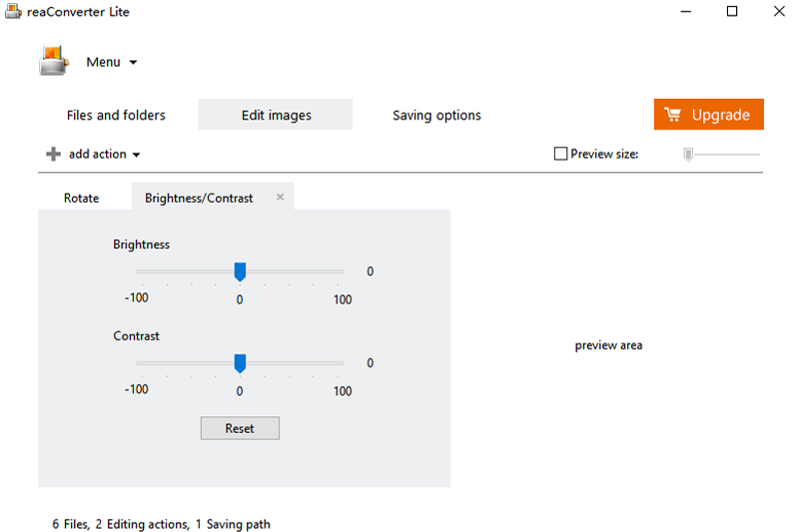The width and height of the screenshot is (799, 532).
Task: Close the reaConverter Lite window
Action: point(777,12)
